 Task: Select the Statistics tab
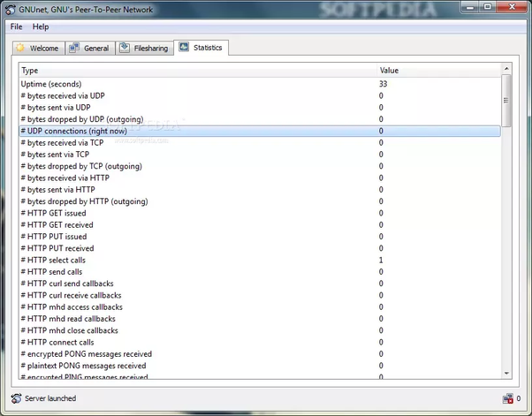[201, 48]
